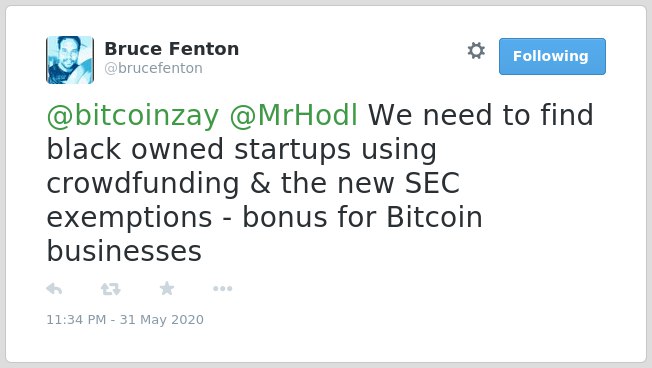This screenshot has height=368, width=652.
Task: Open the @bitcoinzay mention link
Action: click(x=133, y=115)
